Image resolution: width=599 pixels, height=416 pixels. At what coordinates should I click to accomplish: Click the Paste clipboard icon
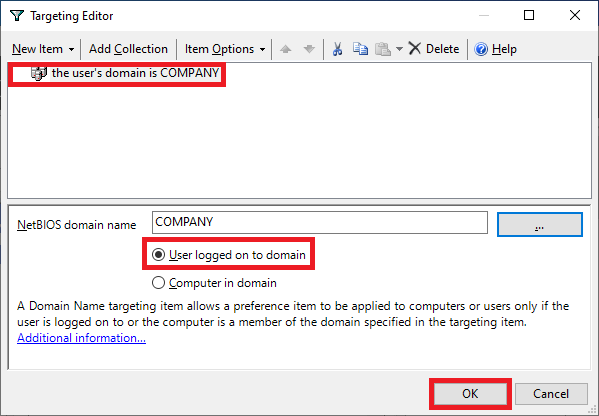click(x=383, y=49)
